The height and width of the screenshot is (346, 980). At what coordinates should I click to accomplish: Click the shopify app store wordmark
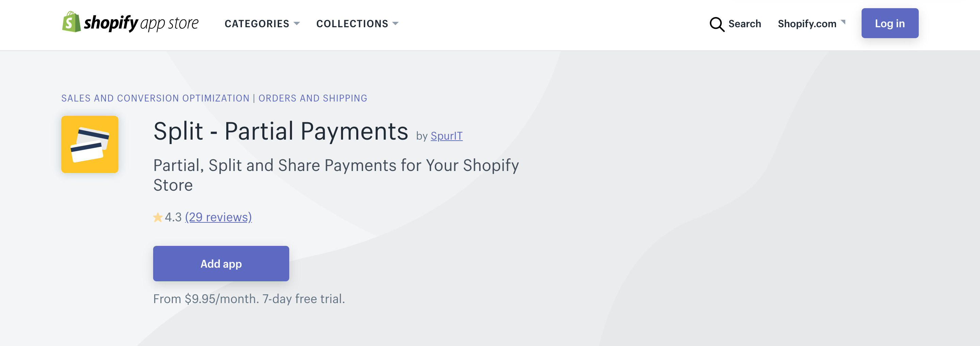pyautogui.click(x=141, y=23)
